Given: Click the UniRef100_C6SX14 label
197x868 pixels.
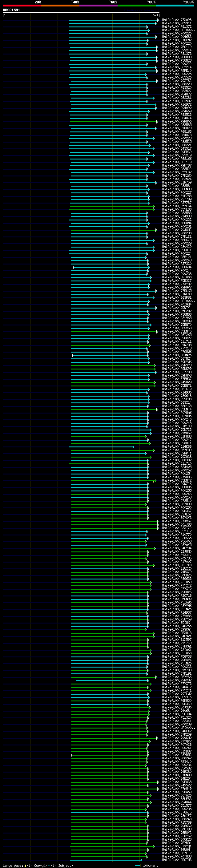Looking at the screenshot, I should pyautogui.click(x=177, y=403).
